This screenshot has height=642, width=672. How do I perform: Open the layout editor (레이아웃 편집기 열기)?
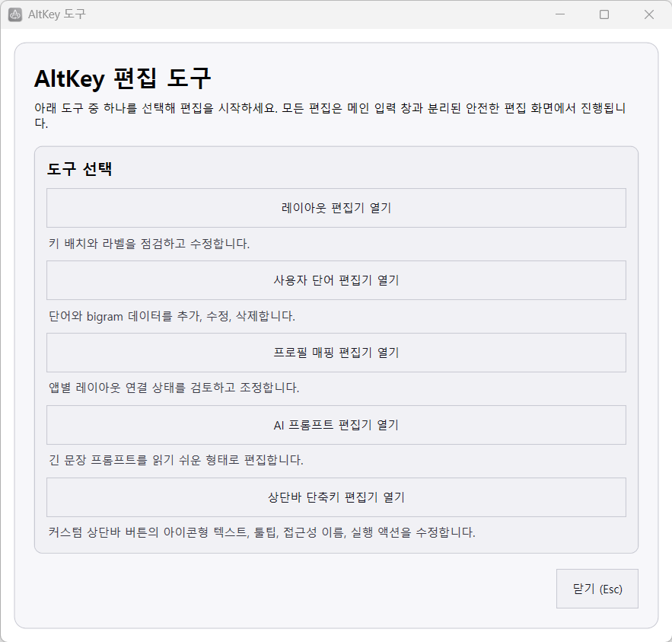[336, 208]
